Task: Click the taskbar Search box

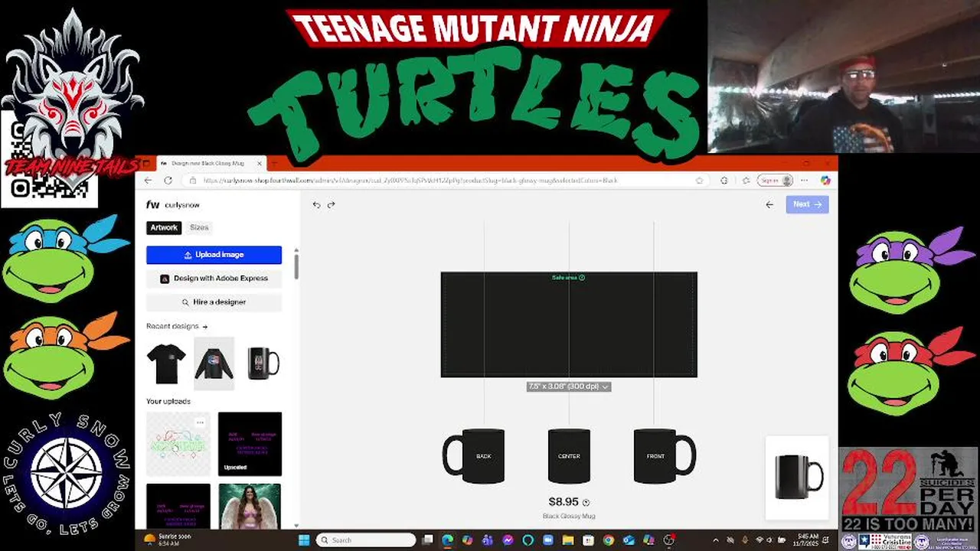Action: (365, 540)
